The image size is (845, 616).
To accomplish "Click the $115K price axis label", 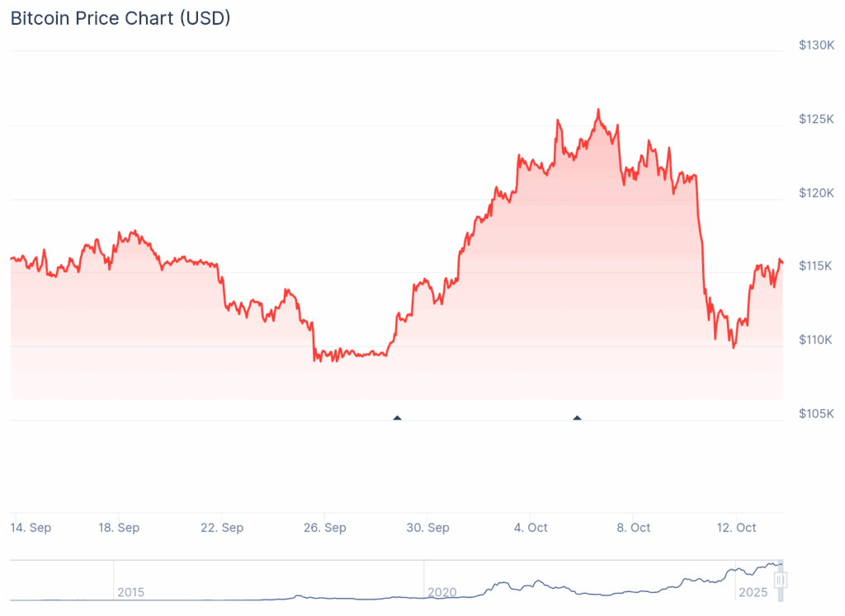I will (x=816, y=266).
